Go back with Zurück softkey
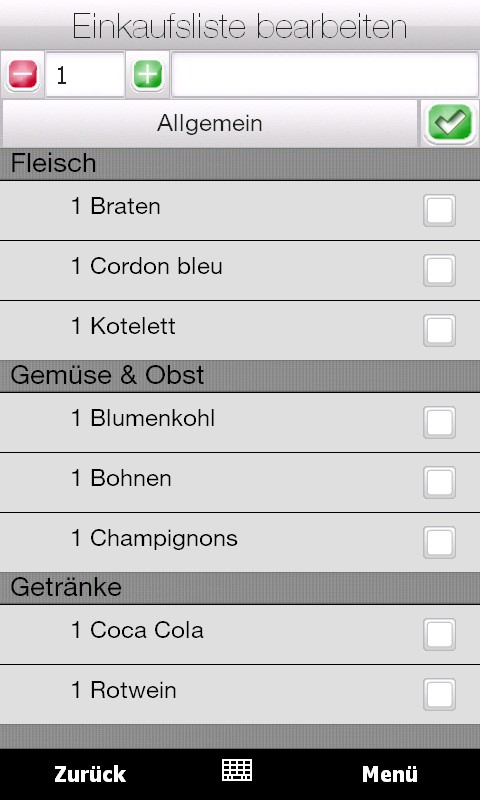 pyautogui.click(x=90, y=774)
